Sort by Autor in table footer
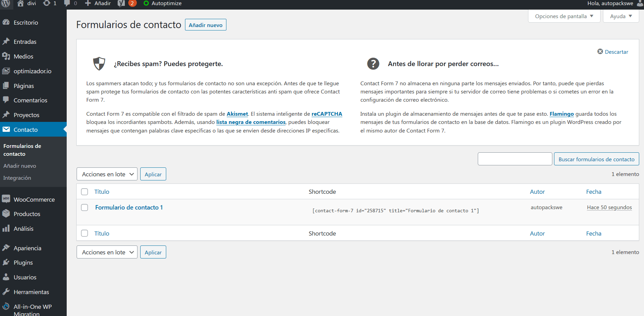This screenshot has width=644, height=316. [537, 233]
